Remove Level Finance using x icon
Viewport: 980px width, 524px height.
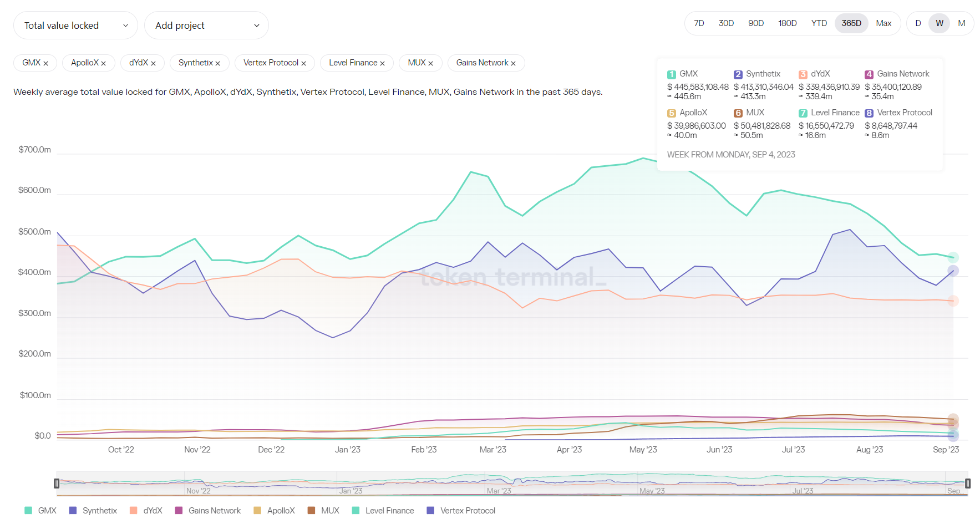click(382, 64)
